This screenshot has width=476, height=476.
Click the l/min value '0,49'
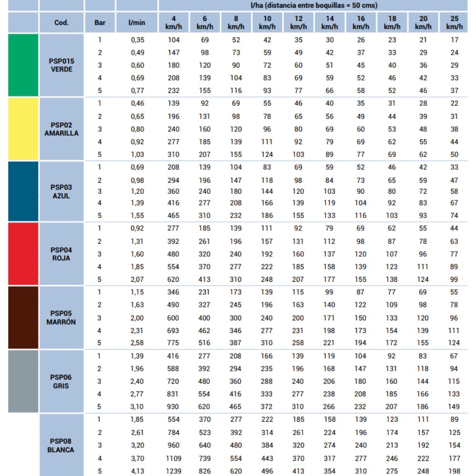point(138,52)
